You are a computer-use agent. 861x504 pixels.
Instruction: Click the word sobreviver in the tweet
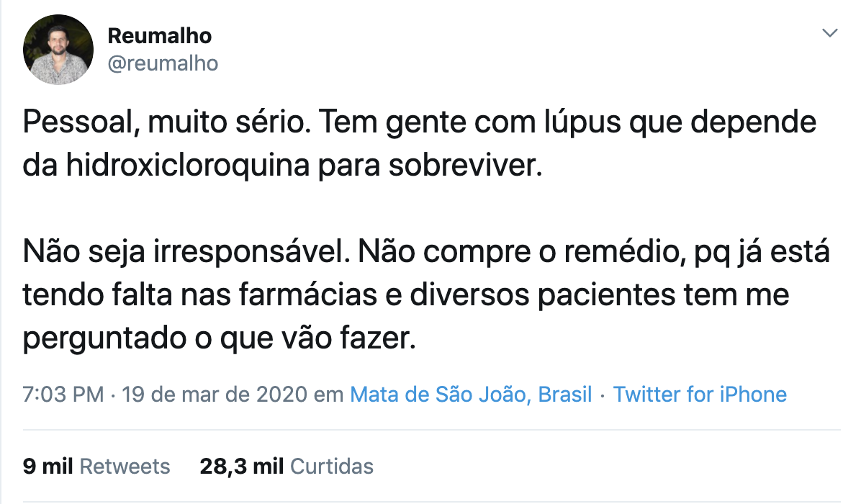coord(466,165)
